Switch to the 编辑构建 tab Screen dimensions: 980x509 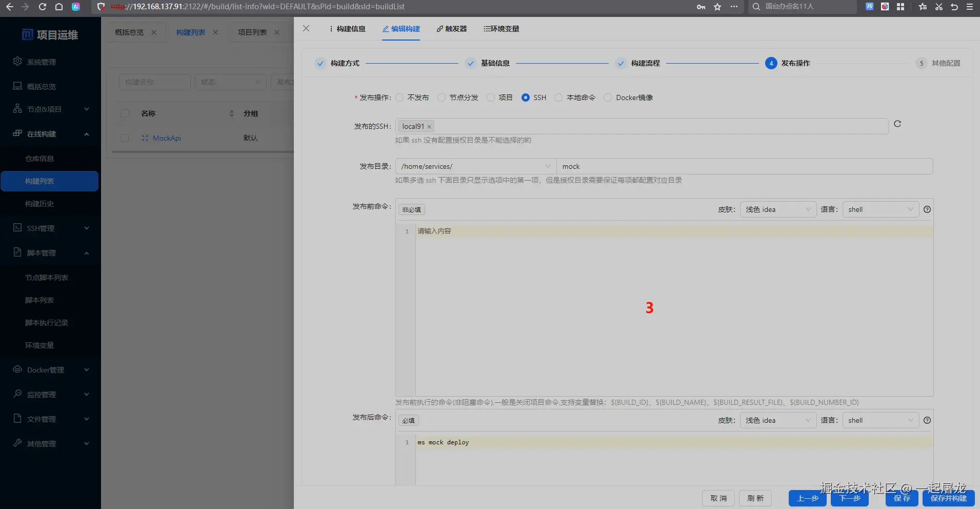tap(401, 29)
